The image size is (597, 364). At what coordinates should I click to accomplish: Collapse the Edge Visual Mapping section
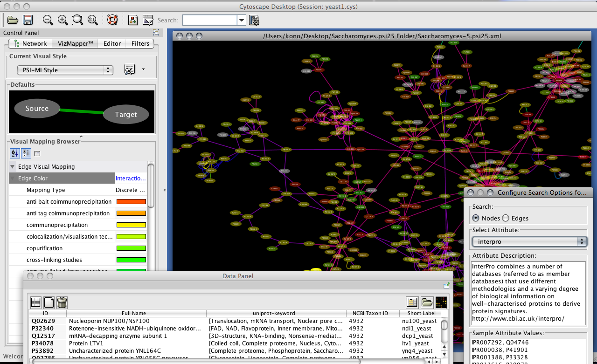[13, 166]
